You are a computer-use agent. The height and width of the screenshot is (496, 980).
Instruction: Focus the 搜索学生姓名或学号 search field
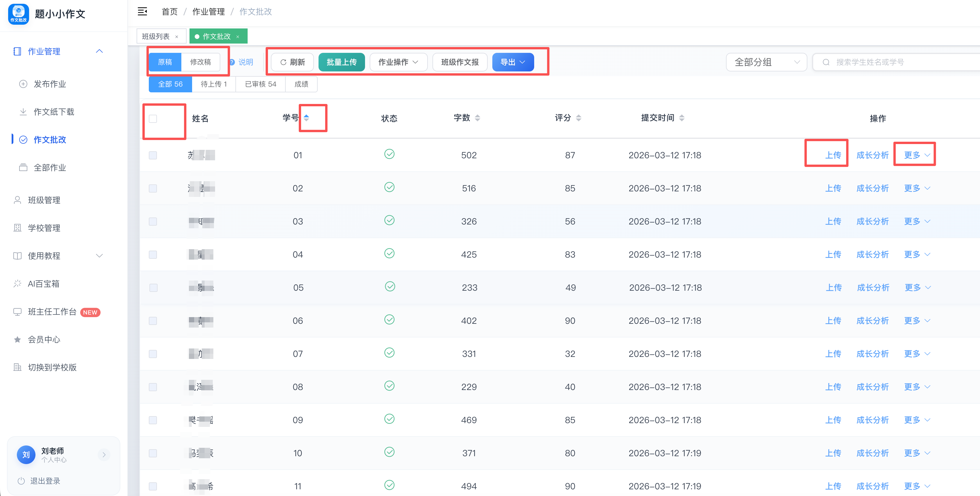(x=896, y=62)
